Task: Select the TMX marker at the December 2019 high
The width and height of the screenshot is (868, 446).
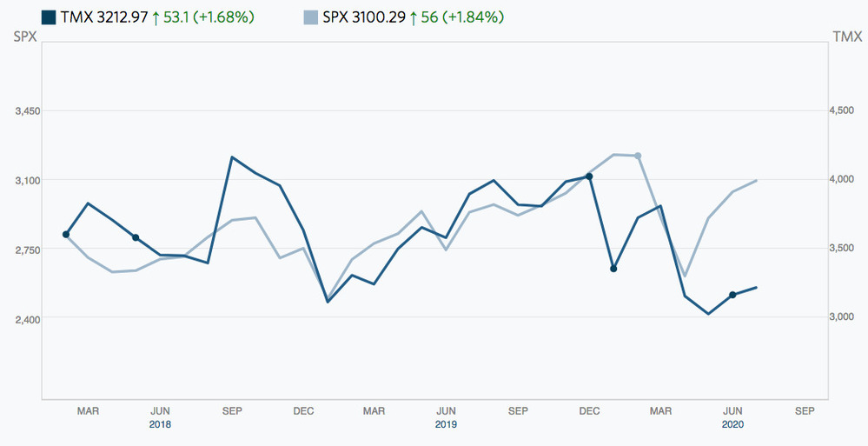Action: pos(590,176)
